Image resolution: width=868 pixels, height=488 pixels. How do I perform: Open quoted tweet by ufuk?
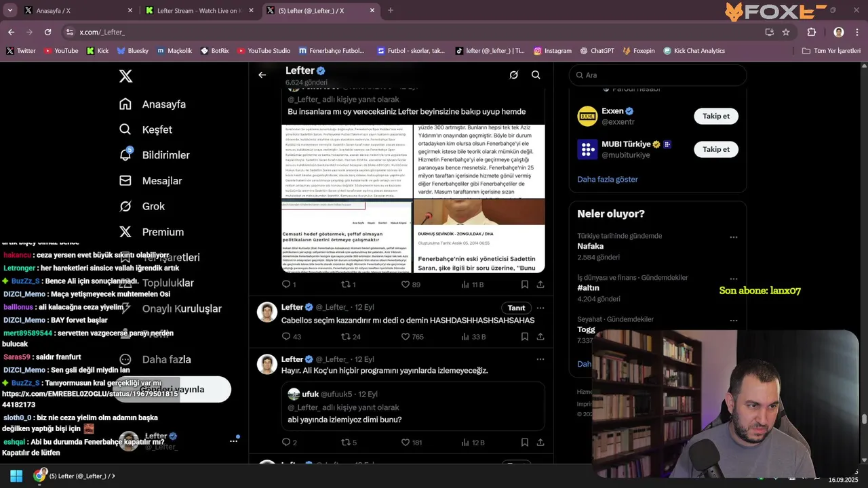point(413,407)
